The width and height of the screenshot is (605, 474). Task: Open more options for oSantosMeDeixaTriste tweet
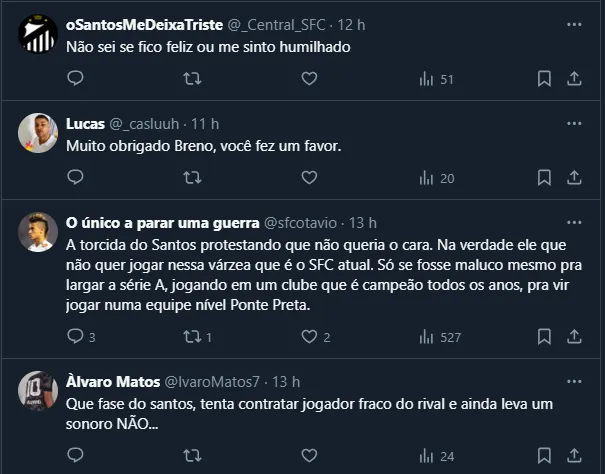(x=574, y=22)
